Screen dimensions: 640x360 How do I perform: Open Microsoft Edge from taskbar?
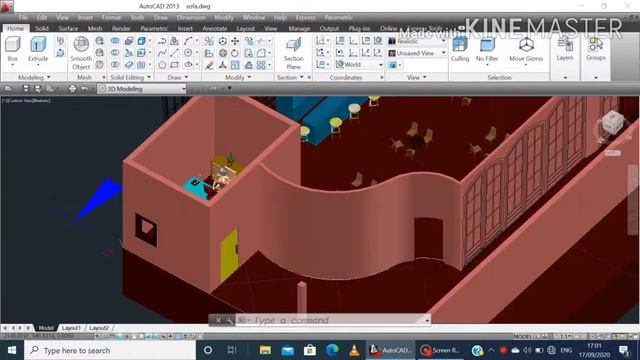pos(332,350)
